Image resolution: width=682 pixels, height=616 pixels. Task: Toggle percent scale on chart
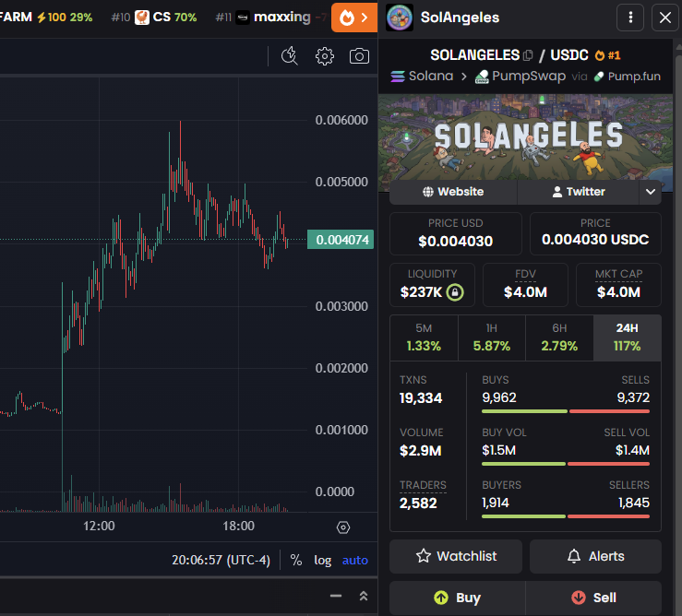(295, 560)
